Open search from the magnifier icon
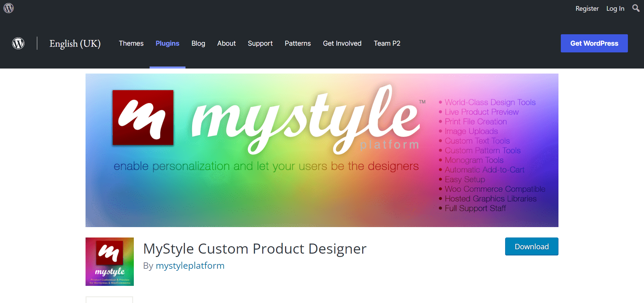Image resolution: width=644 pixels, height=303 pixels. pyautogui.click(x=636, y=8)
